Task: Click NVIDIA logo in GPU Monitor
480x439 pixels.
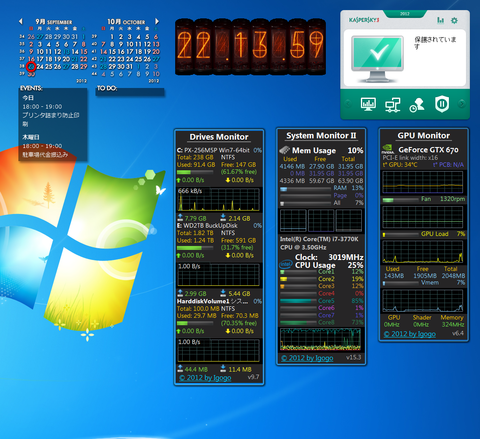Action: (388, 149)
